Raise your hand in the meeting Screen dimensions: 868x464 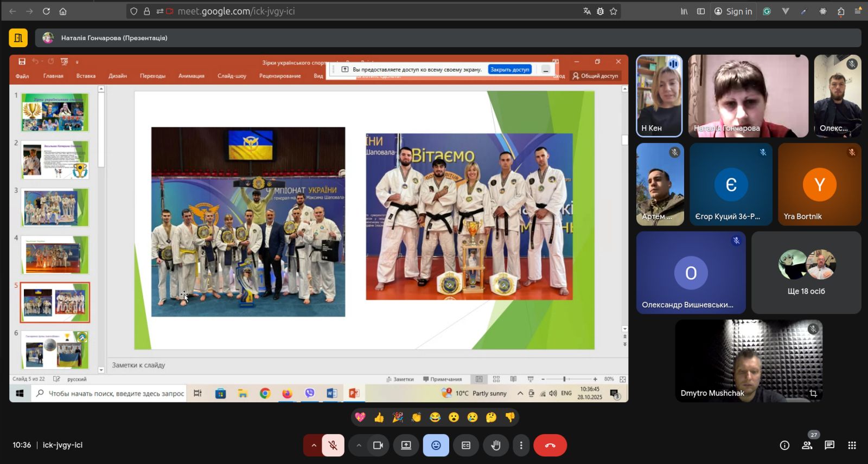pyautogui.click(x=495, y=445)
